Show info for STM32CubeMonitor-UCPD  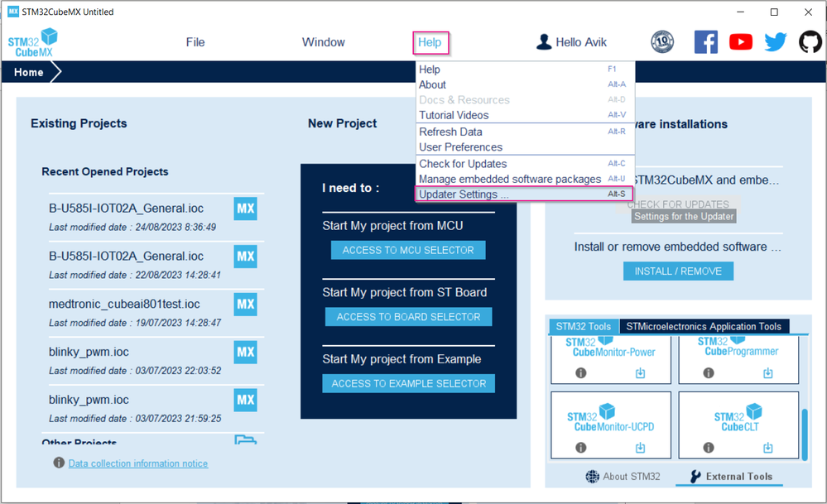click(x=580, y=448)
